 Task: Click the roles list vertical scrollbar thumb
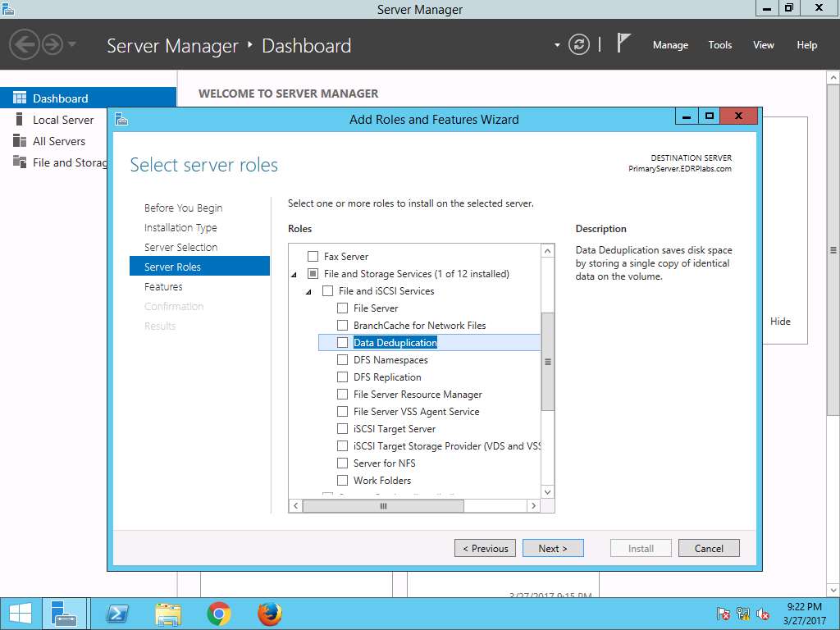[547, 362]
